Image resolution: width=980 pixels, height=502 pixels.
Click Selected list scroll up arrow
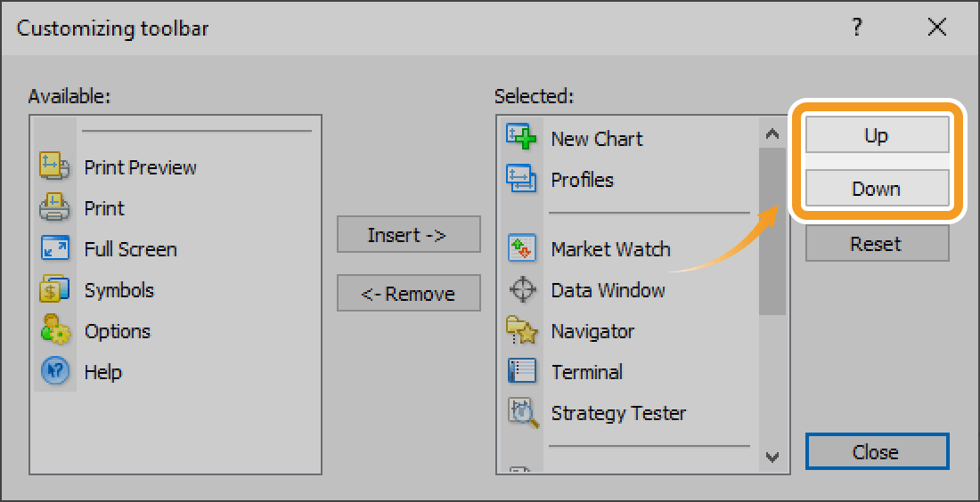(772, 134)
